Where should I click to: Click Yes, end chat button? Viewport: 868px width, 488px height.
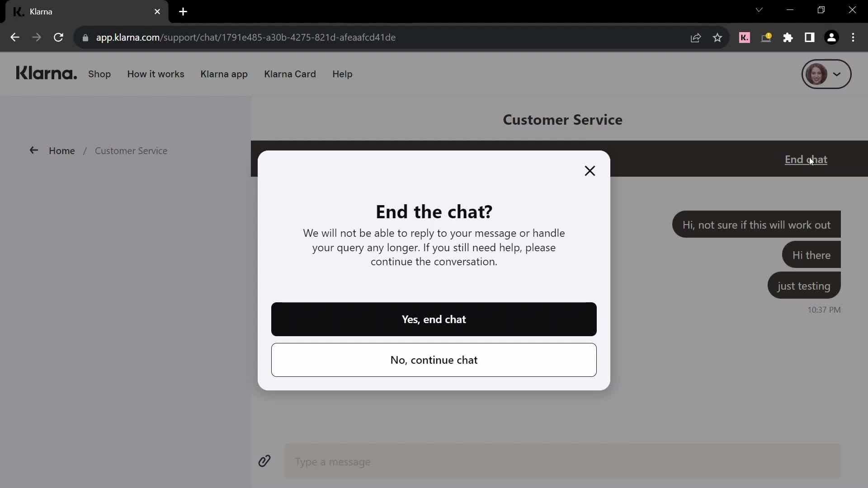[x=434, y=319]
